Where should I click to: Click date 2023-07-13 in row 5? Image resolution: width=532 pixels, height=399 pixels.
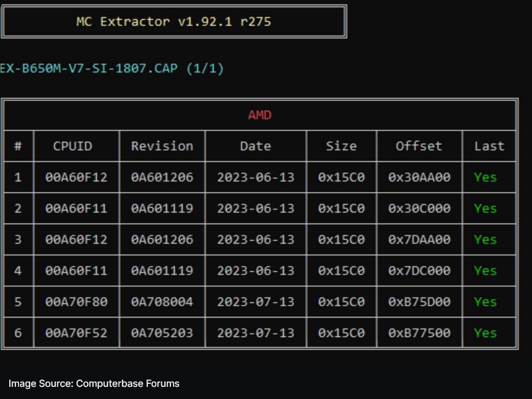click(256, 302)
